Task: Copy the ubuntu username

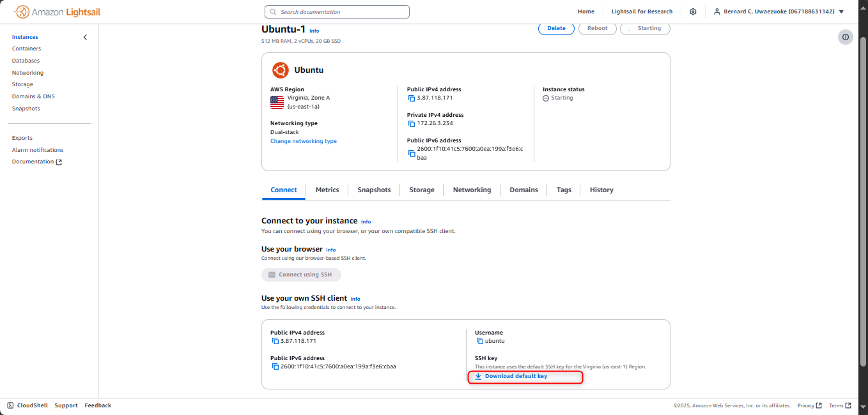Action: click(480, 341)
